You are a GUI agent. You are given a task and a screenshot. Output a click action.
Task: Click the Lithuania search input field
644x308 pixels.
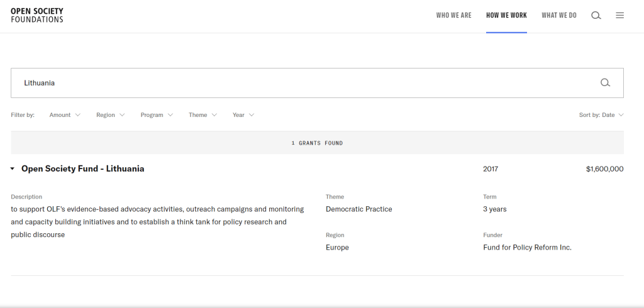(302, 83)
